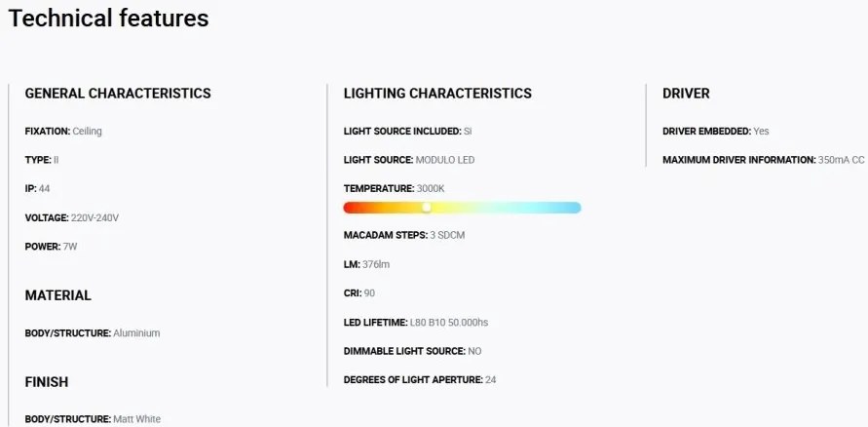Viewport: 868px width, 427px height.
Task: Select the GENERAL CHARACTERISTICS section heading
Action: tap(118, 93)
